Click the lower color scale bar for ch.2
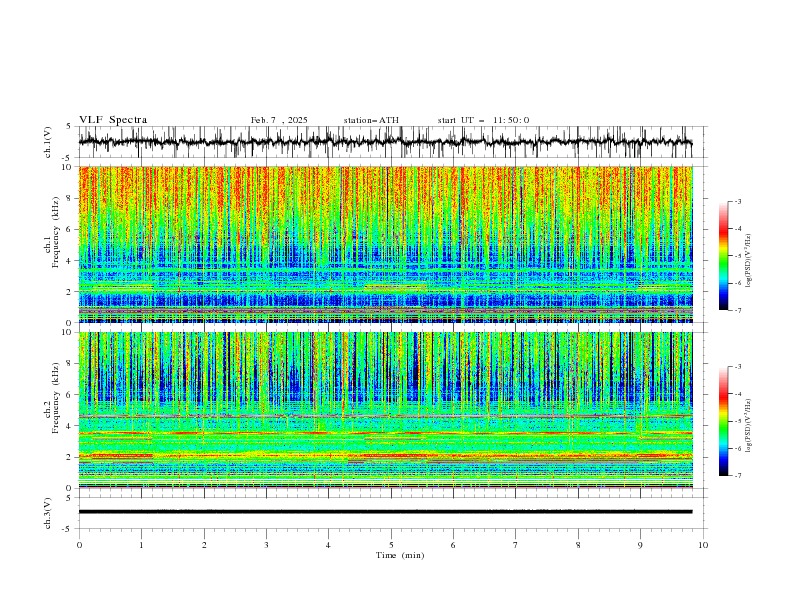 (x=724, y=421)
